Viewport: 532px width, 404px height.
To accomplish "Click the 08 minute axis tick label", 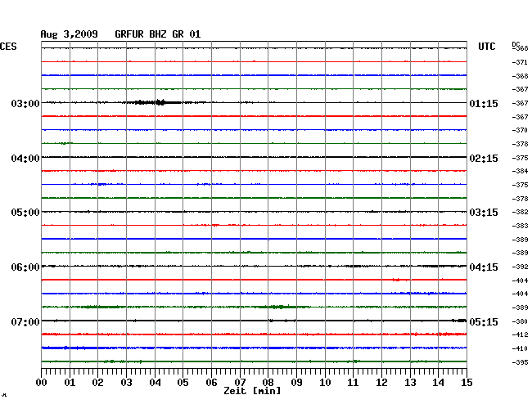I will point(268,383).
